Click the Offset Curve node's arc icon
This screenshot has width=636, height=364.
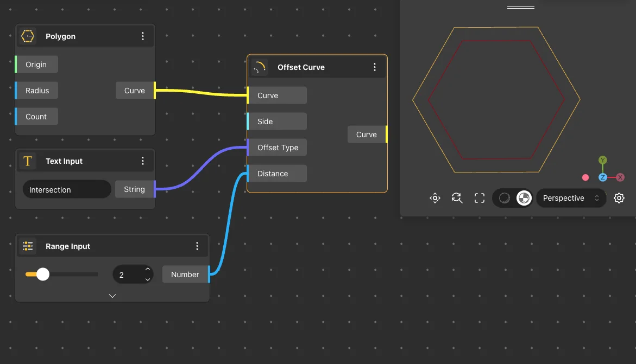[260, 67]
